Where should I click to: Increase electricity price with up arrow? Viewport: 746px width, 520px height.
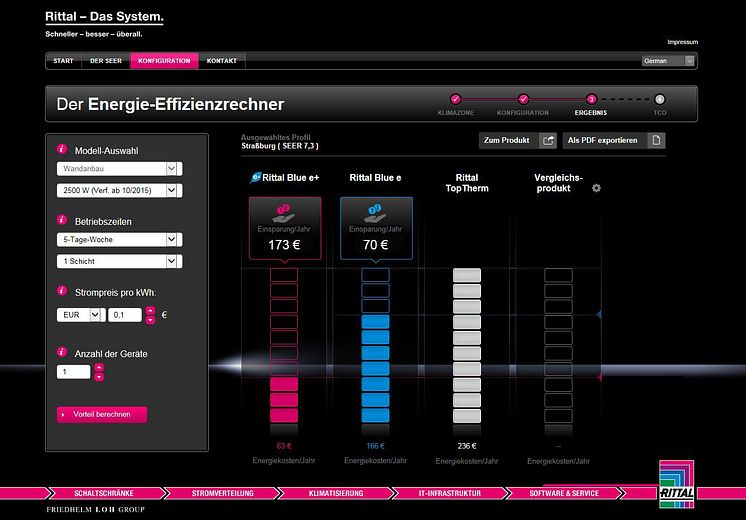(150, 310)
